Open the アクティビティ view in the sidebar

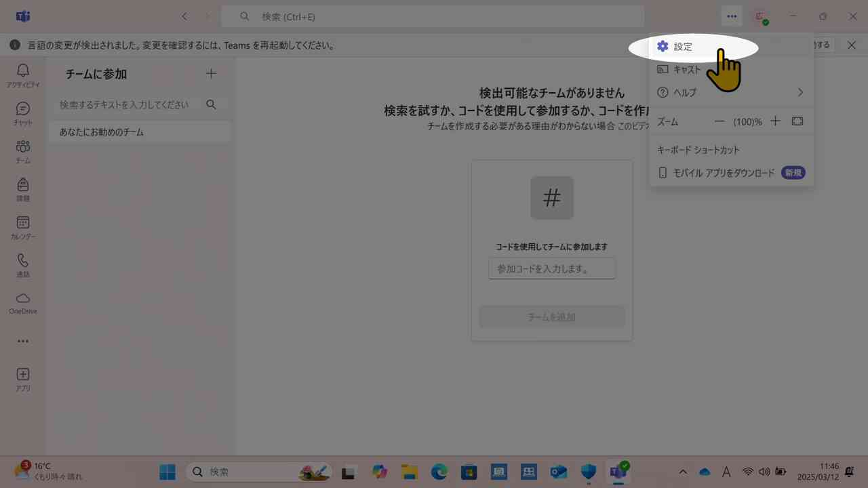click(x=22, y=73)
